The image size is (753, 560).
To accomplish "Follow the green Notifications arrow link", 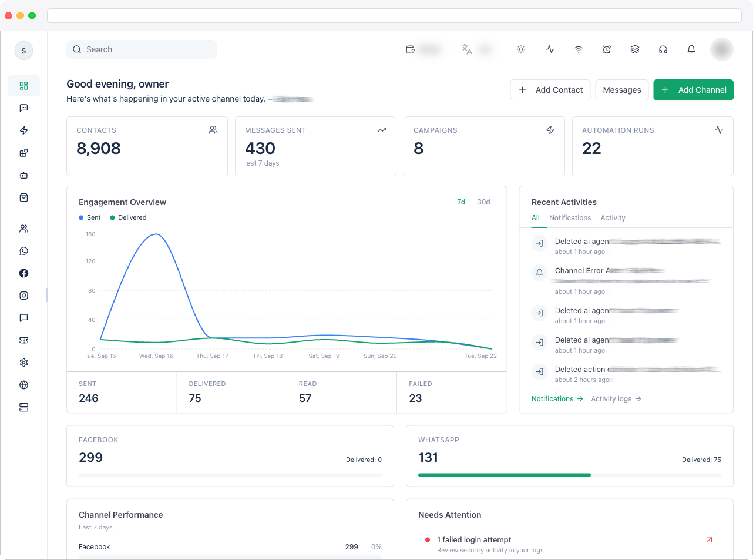I will (557, 399).
